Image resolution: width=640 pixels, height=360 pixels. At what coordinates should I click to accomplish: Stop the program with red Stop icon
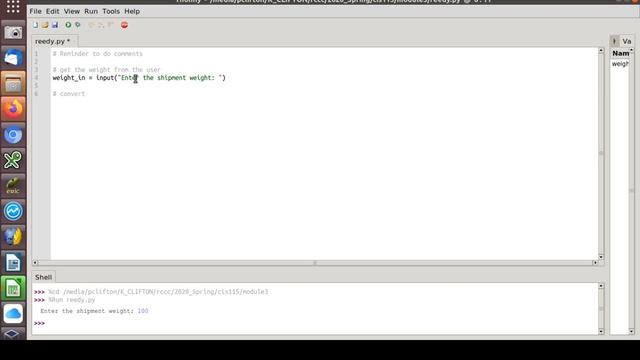click(x=124, y=25)
